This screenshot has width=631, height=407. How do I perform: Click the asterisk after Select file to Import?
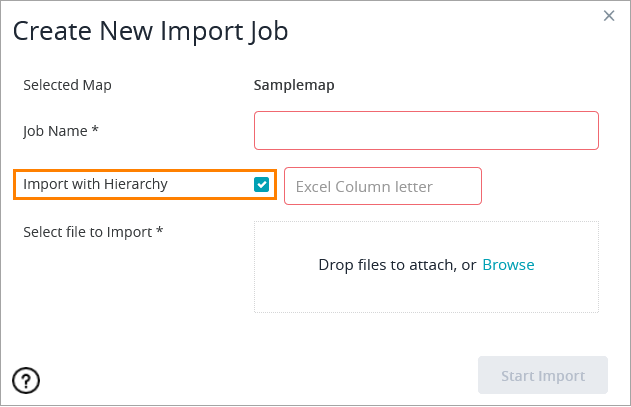coord(160,232)
